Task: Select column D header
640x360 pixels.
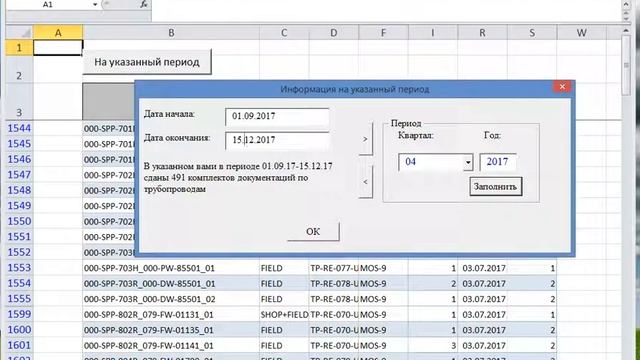Action: tap(334, 33)
